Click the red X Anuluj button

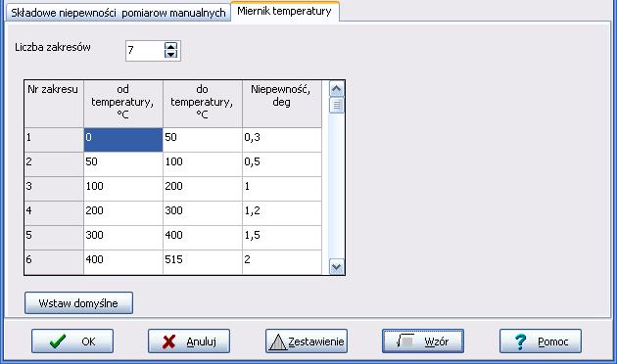(x=189, y=341)
